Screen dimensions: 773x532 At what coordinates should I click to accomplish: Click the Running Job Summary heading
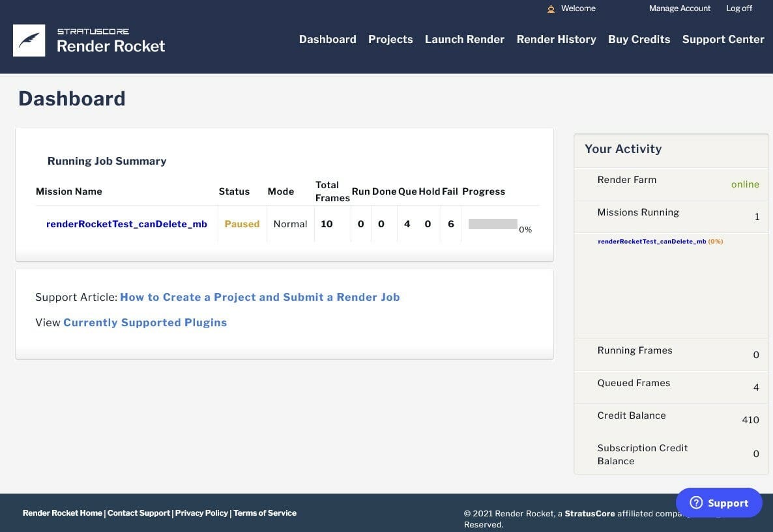[x=106, y=161]
